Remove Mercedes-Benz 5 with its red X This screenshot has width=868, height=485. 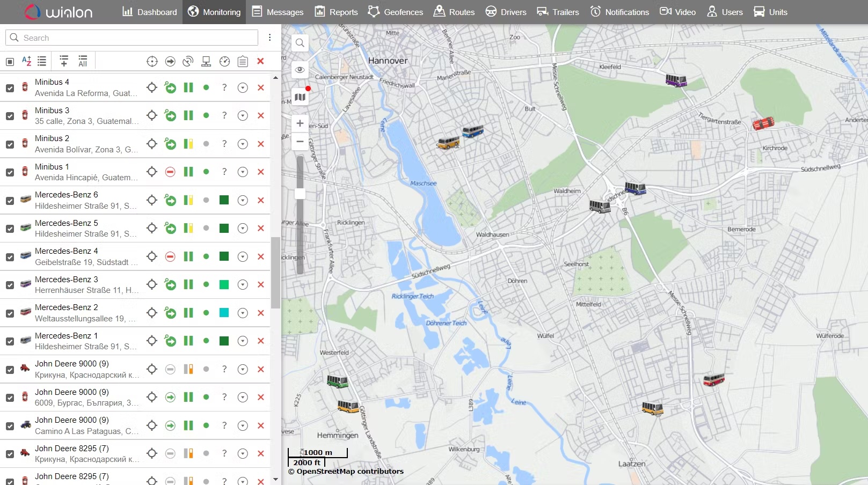pyautogui.click(x=261, y=228)
